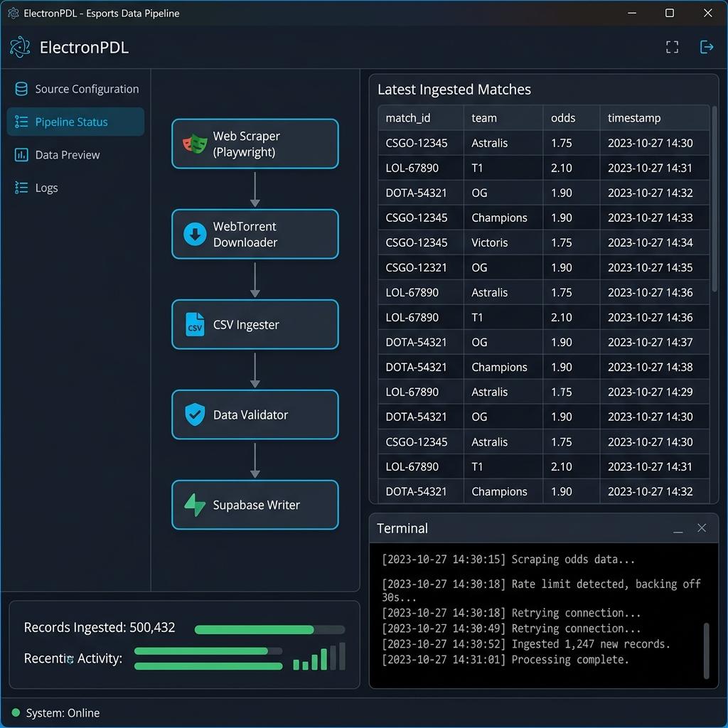The height and width of the screenshot is (728, 728).
Task: Select the Data Validator node
Action: click(x=255, y=414)
